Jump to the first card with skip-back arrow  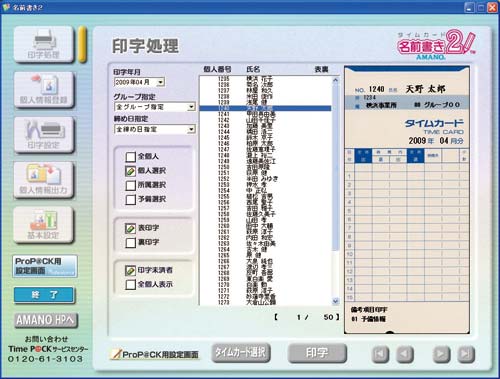pyautogui.click(x=380, y=354)
